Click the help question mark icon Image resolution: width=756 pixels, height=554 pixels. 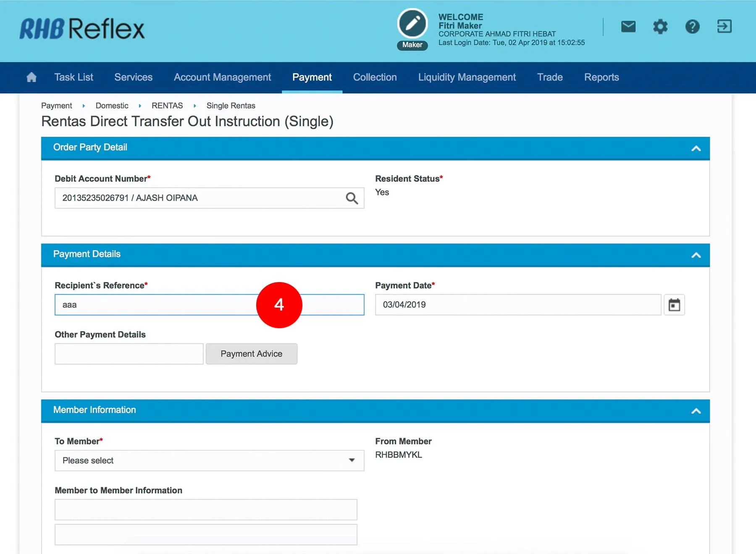(692, 27)
